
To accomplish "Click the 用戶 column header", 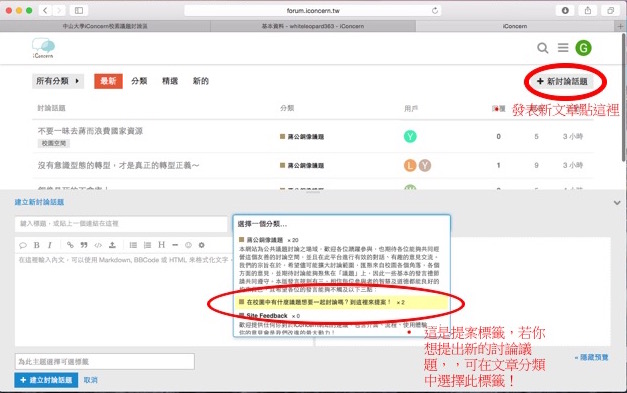I will click(411, 109).
